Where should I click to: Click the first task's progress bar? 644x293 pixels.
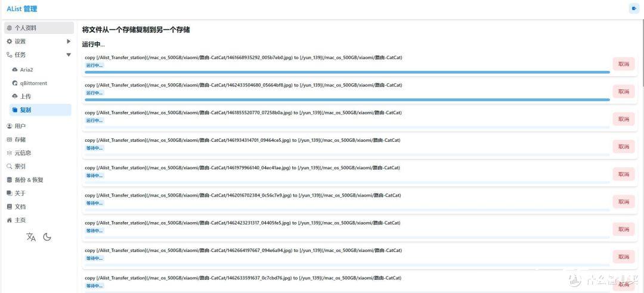click(347, 72)
